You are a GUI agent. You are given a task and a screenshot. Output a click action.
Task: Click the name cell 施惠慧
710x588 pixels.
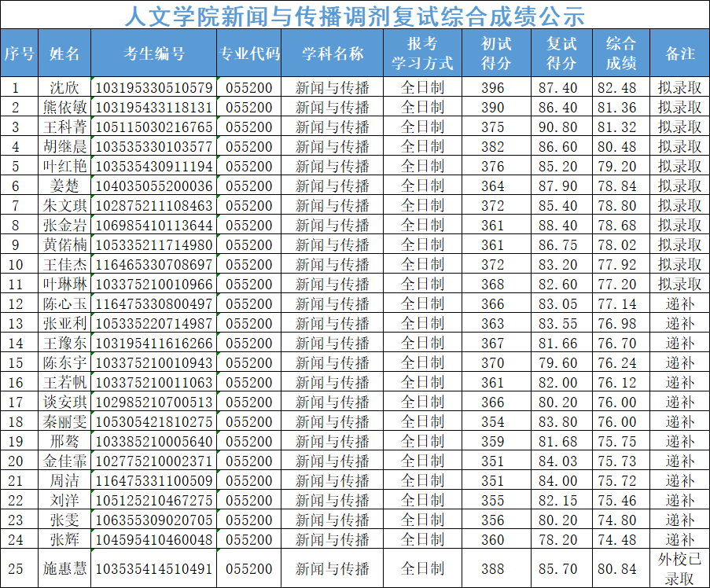64,568
